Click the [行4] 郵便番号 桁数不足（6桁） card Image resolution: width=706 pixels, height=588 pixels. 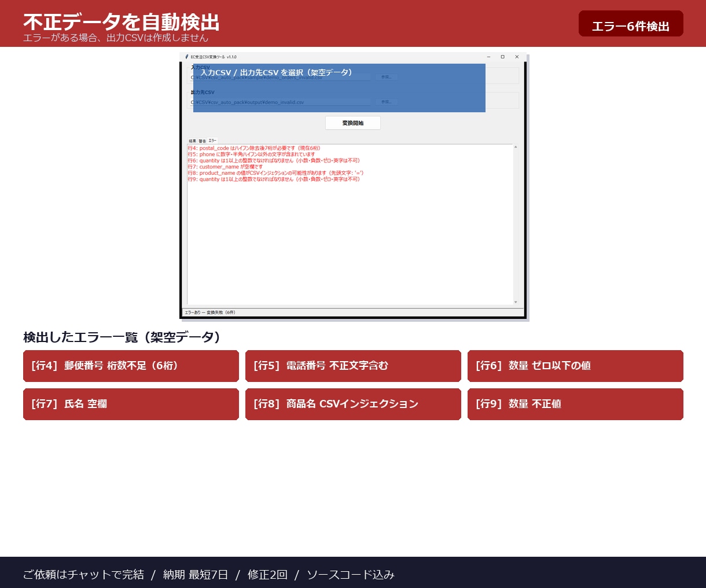click(x=131, y=366)
